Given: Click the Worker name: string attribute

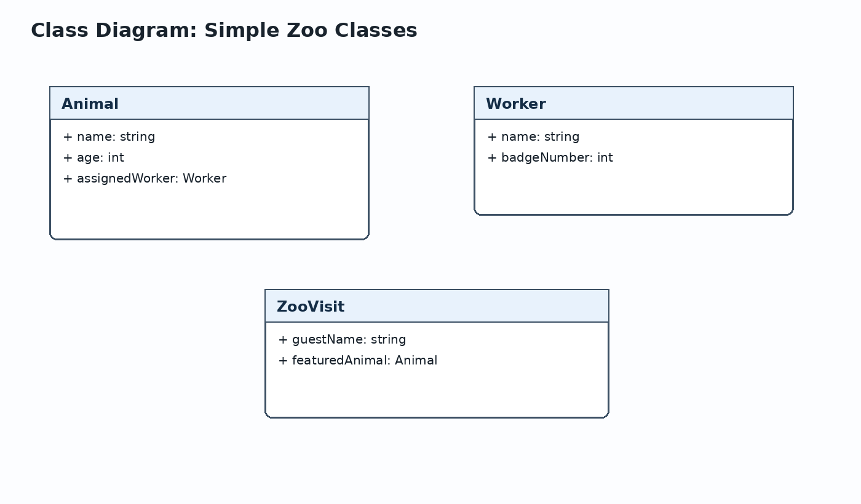Looking at the screenshot, I should click(533, 137).
